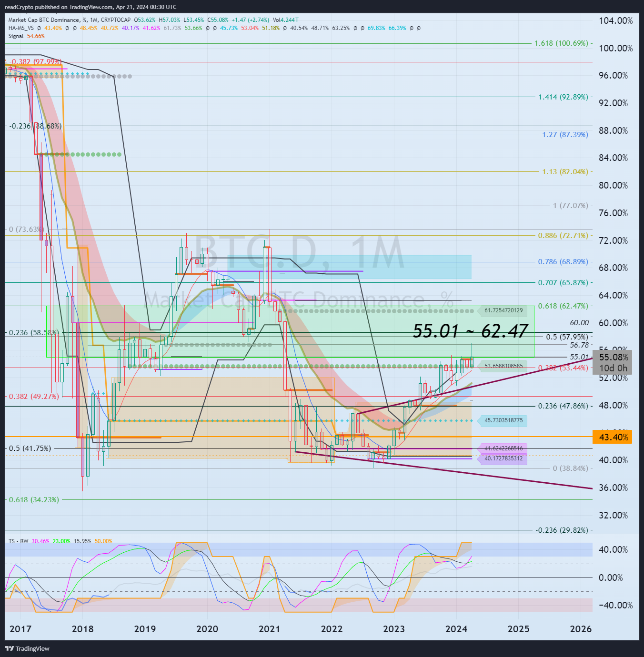Click the -0.382 (97.99%) red level label

35,62
